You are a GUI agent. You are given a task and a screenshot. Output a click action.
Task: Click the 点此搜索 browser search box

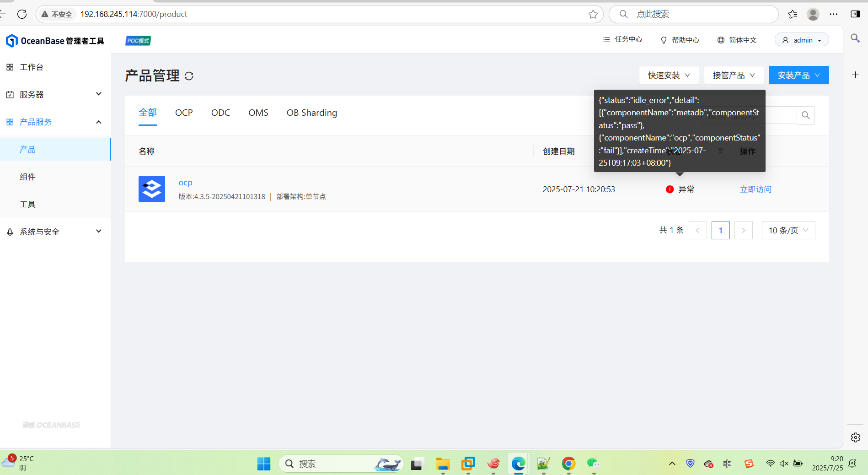point(693,14)
